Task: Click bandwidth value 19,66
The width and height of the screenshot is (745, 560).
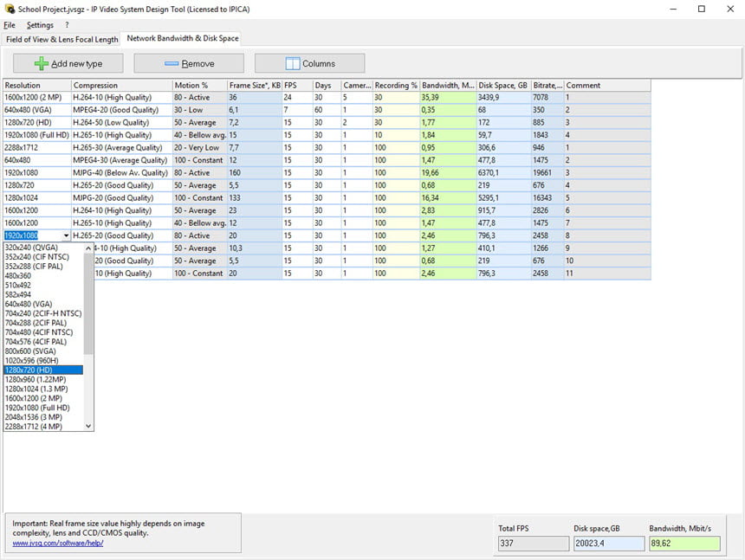Action: [x=448, y=173]
